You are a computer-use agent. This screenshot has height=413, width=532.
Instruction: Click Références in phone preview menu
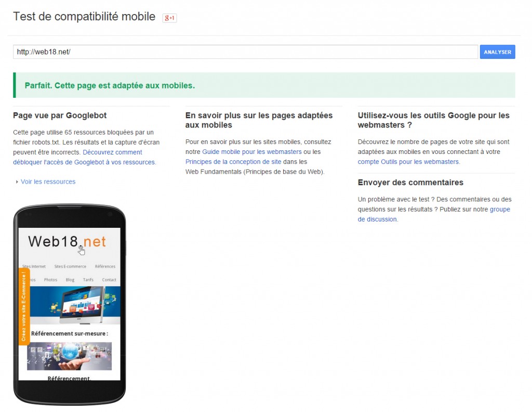coord(105,266)
